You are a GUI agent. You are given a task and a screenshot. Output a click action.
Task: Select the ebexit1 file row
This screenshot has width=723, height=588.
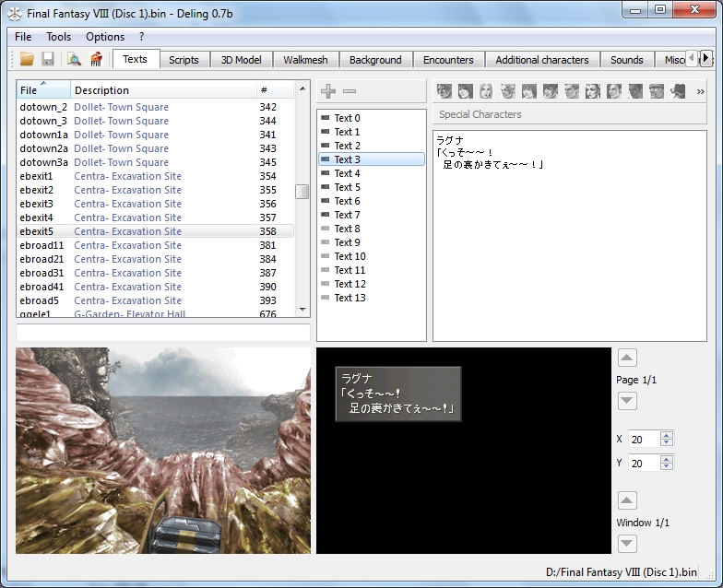tap(155, 176)
